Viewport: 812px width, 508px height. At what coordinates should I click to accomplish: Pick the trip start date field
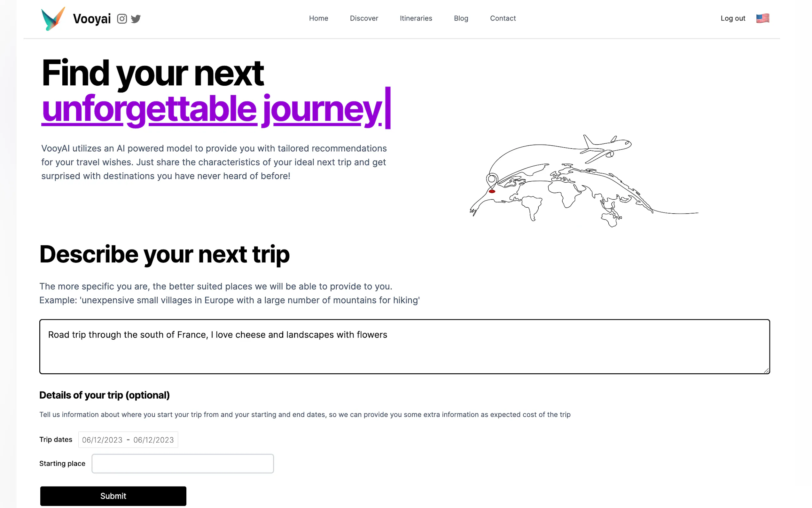point(102,440)
